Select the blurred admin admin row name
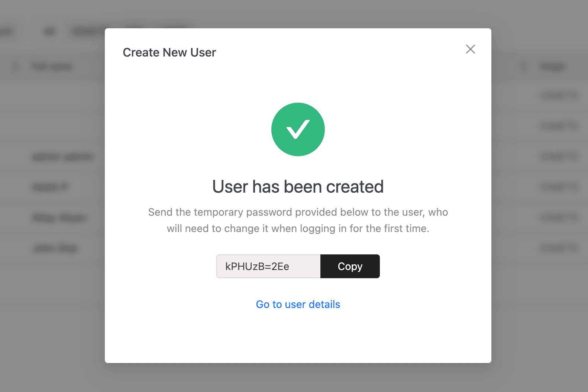Image resolution: width=588 pixels, height=392 pixels. pos(62,157)
